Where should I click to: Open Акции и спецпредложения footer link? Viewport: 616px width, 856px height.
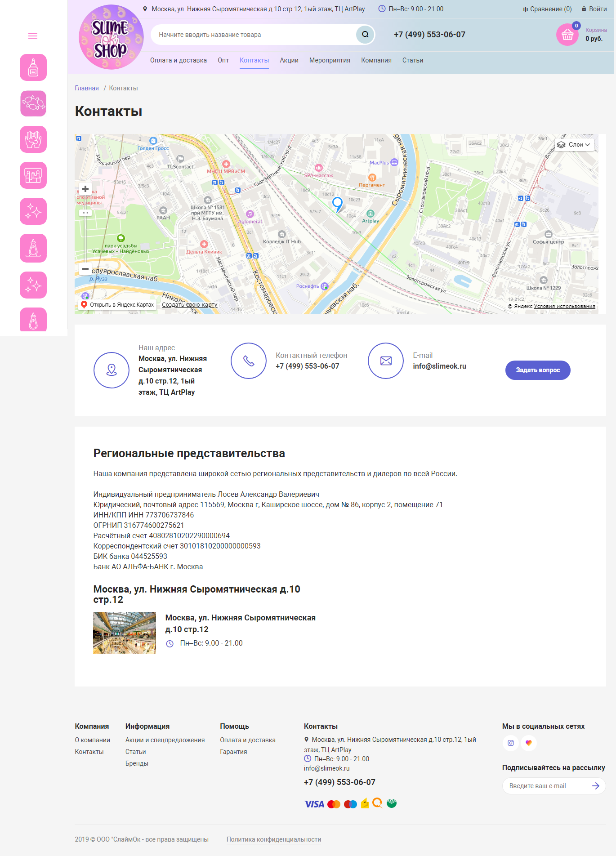[x=165, y=740]
